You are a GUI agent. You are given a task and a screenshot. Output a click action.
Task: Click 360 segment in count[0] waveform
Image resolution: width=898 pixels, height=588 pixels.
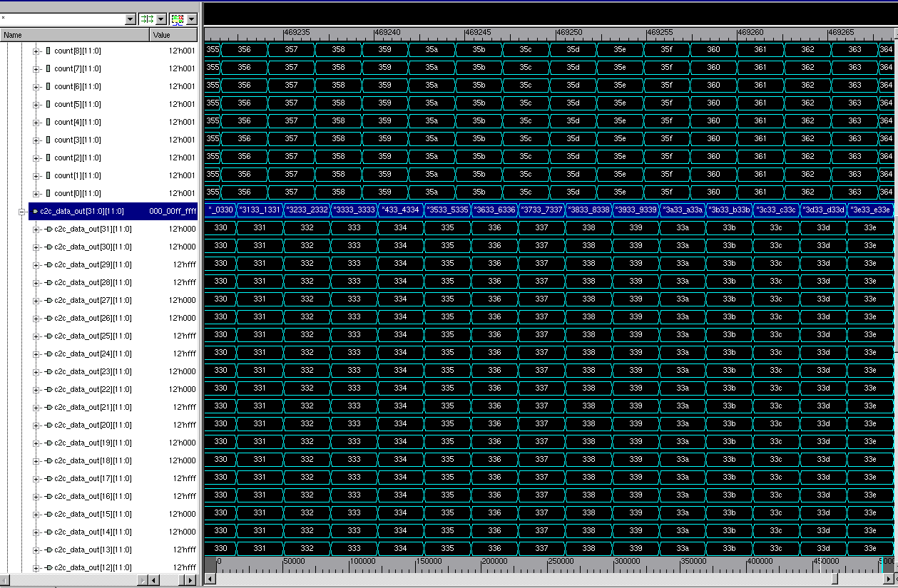(x=713, y=192)
